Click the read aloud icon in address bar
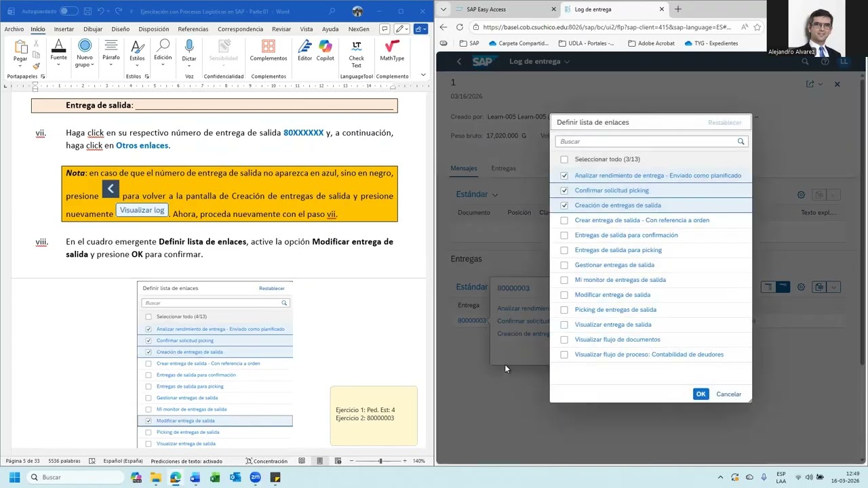868x488 pixels. 745,27
